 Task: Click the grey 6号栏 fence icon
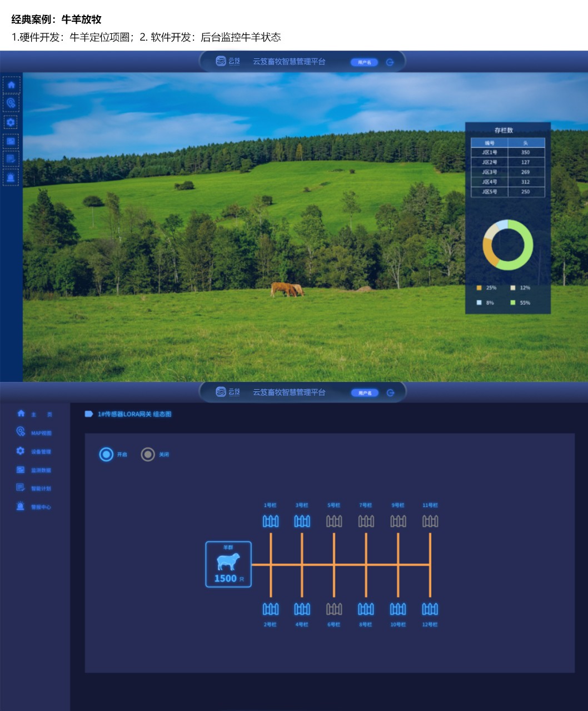click(x=334, y=609)
